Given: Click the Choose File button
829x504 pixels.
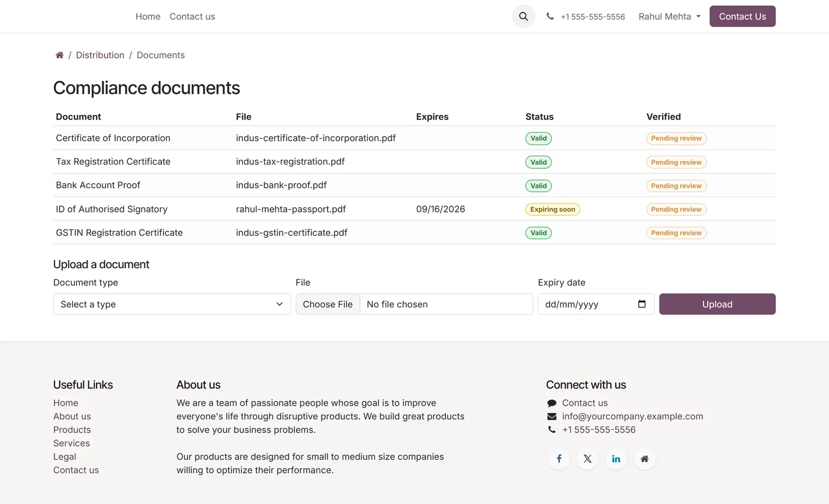Looking at the screenshot, I should point(327,304).
